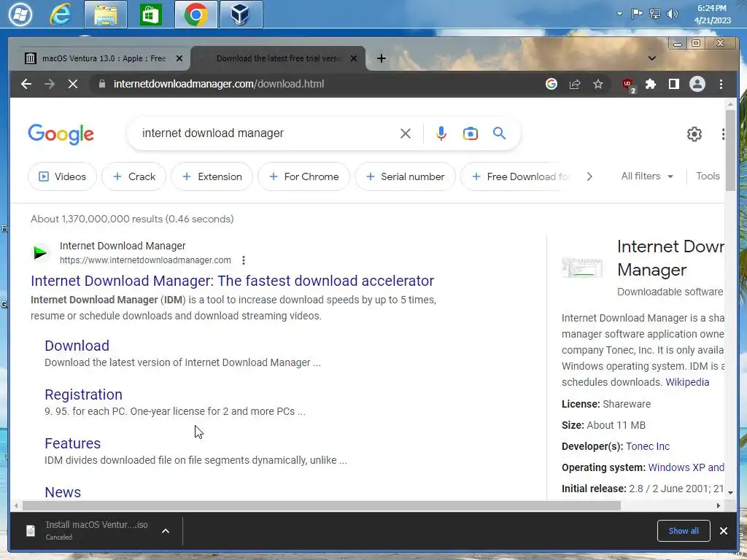Click the address bar URL
Screen dimensions: 747x560
point(219,85)
